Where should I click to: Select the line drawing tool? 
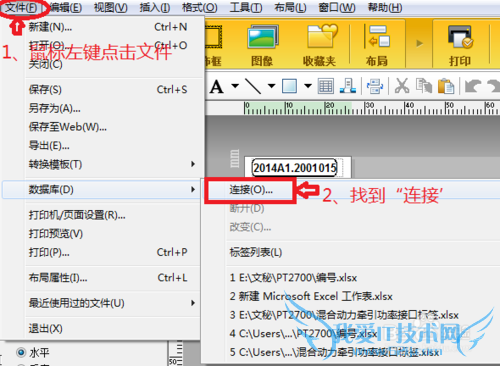click(253, 86)
